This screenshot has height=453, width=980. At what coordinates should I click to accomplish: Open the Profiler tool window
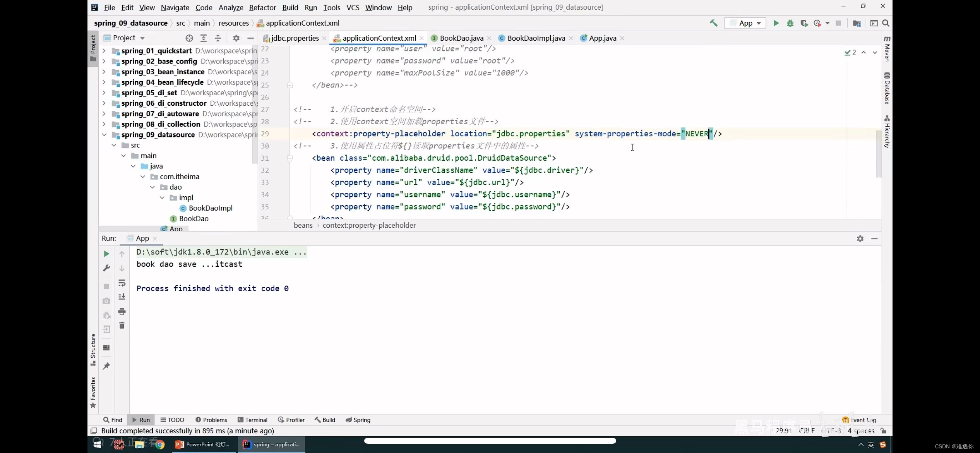(291, 420)
